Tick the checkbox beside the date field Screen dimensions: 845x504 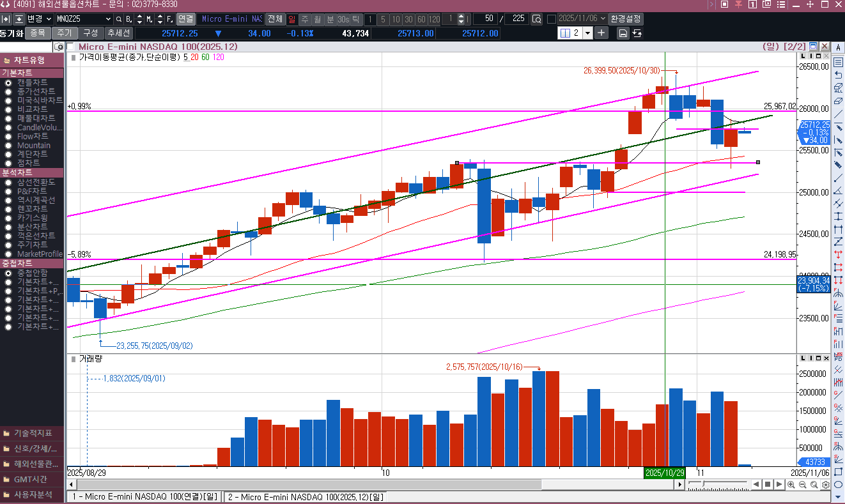click(551, 19)
